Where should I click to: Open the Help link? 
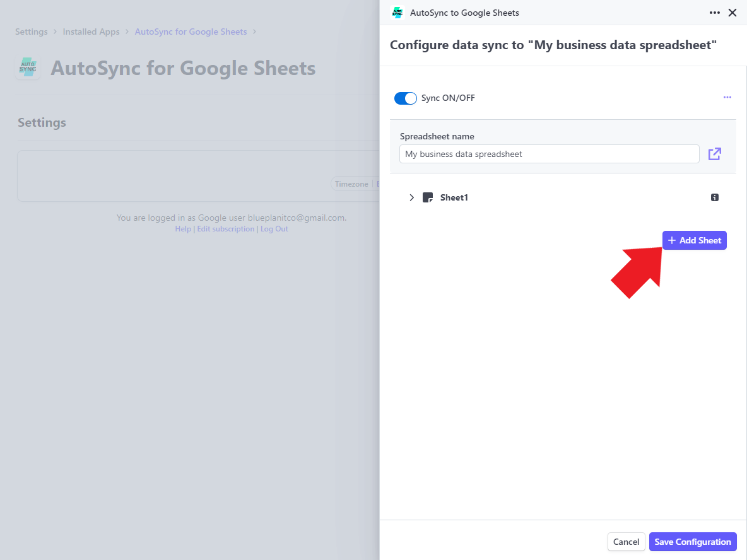point(183,229)
